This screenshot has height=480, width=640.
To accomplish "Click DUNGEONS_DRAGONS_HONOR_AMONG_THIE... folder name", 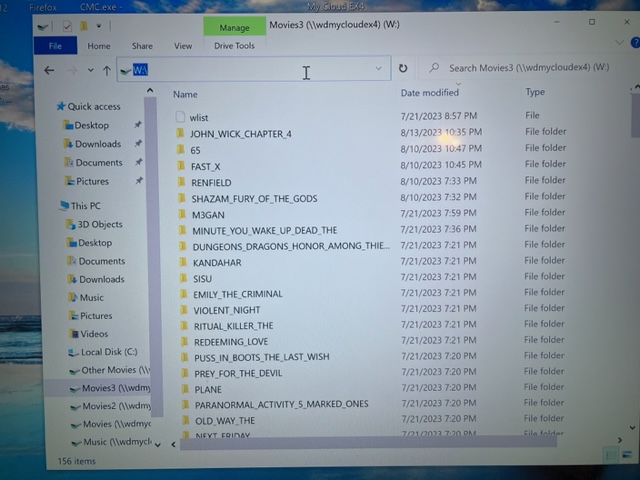I will click(x=291, y=246).
